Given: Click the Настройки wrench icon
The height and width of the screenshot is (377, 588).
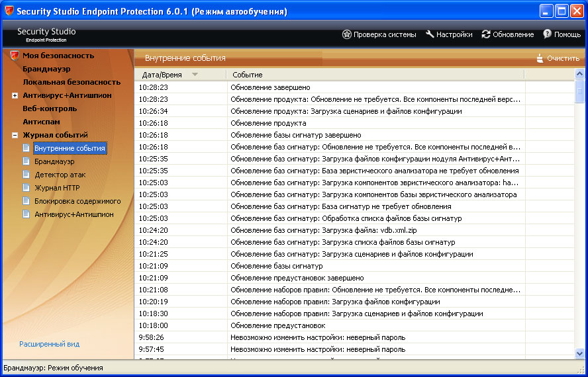Looking at the screenshot, I should click(x=430, y=34).
